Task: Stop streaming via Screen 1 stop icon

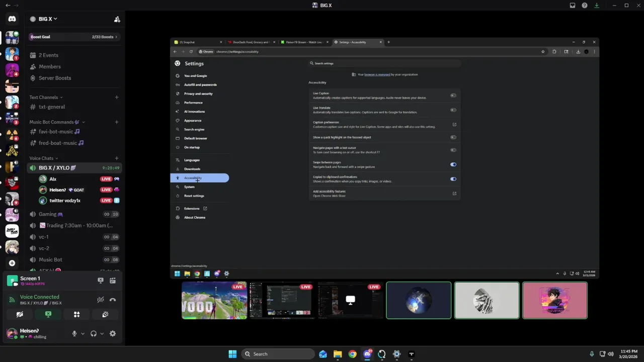Action: tap(101, 281)
